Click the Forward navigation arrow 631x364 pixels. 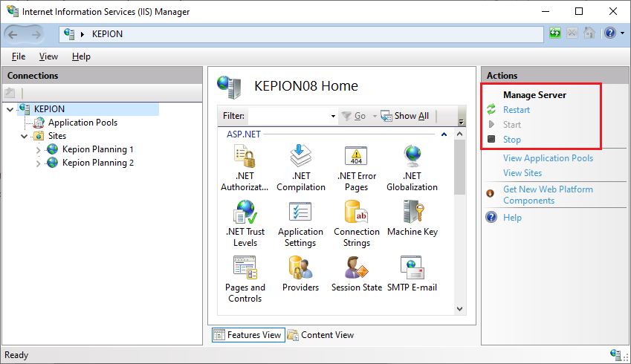[x=36, y=35]
